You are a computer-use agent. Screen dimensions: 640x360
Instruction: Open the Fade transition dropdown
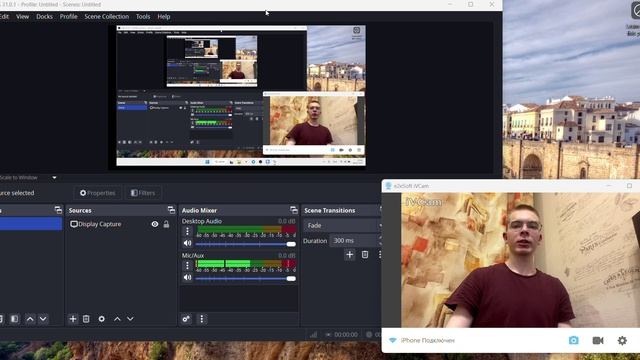342,225
